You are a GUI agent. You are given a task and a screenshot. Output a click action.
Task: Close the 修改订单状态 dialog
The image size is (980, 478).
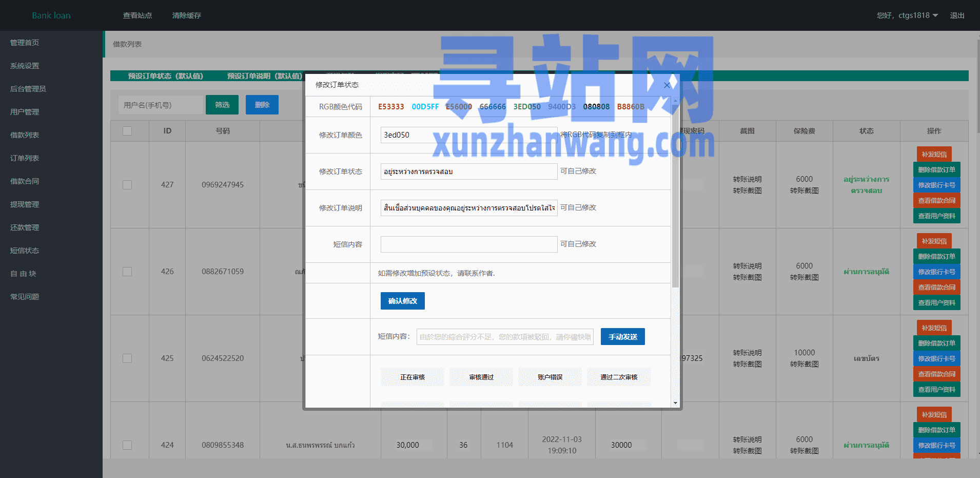tap(667, 85)
